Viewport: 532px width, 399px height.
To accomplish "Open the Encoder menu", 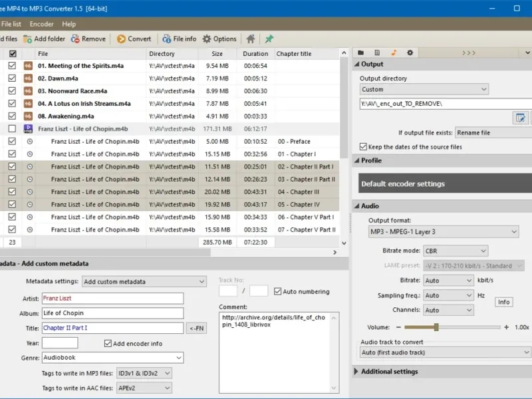I will pyautogui.click(x=41, y=24).
